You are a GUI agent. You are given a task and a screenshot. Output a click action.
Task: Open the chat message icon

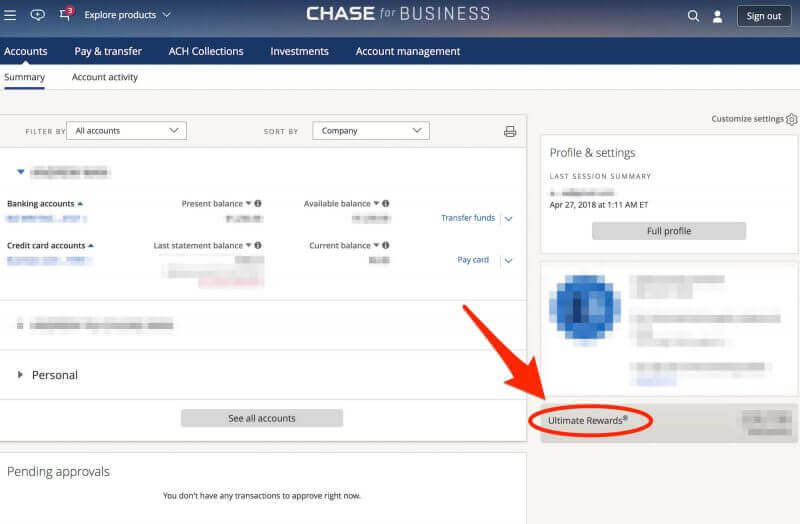tap(37, 15)
